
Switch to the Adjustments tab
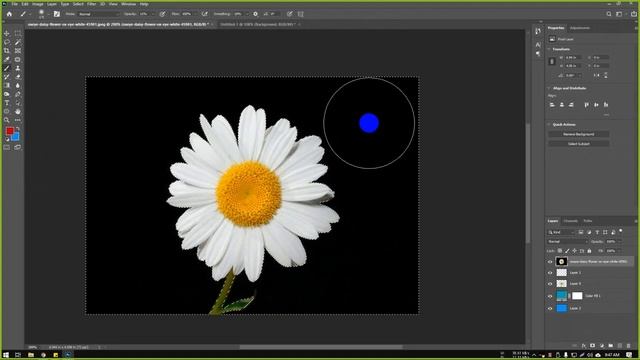[580, 28]
